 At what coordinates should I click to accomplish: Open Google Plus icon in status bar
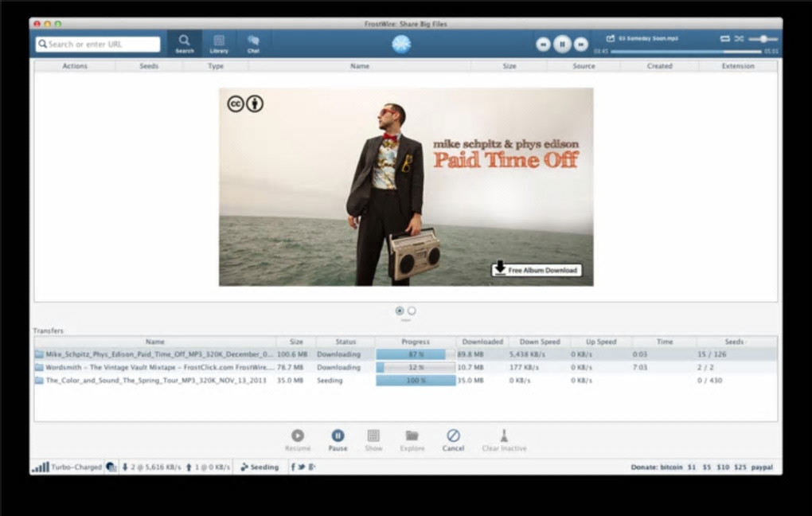[312, 467]
